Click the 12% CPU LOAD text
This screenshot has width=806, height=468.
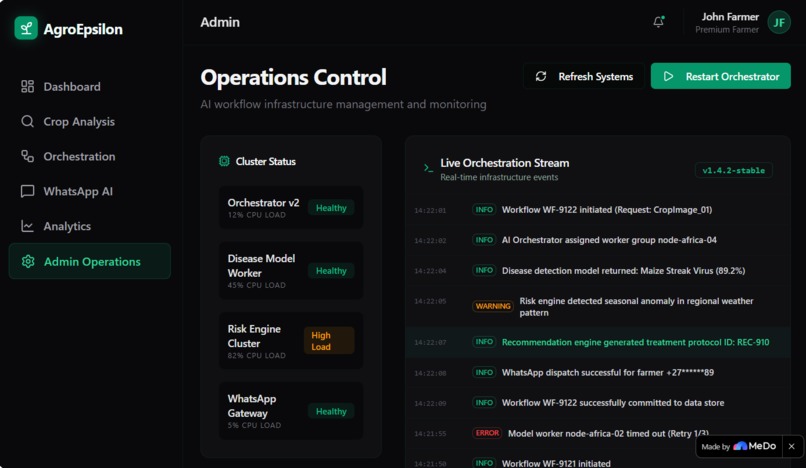coord(257,215)
